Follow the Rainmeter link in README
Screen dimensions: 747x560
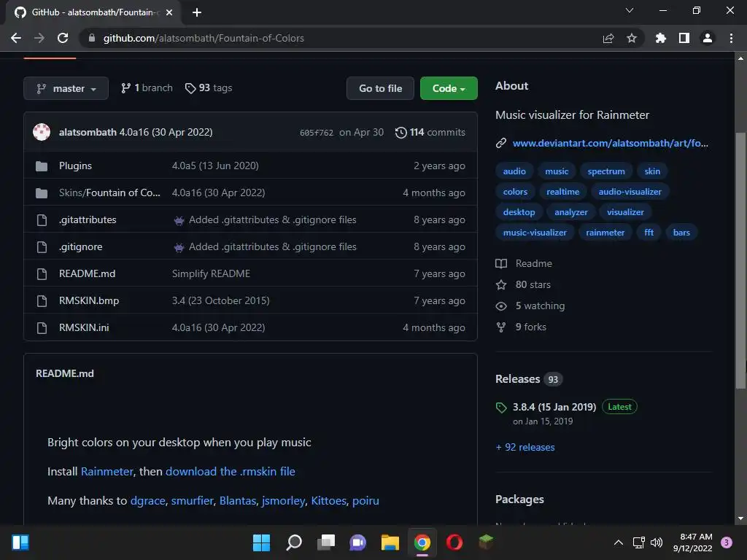(x=107, y=472)
